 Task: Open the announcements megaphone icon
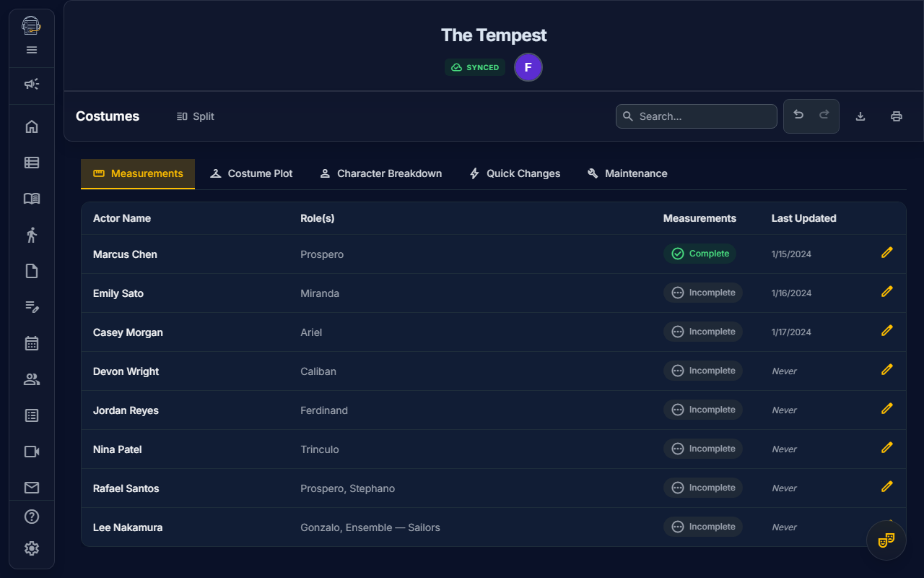click(x=32, y=85)
